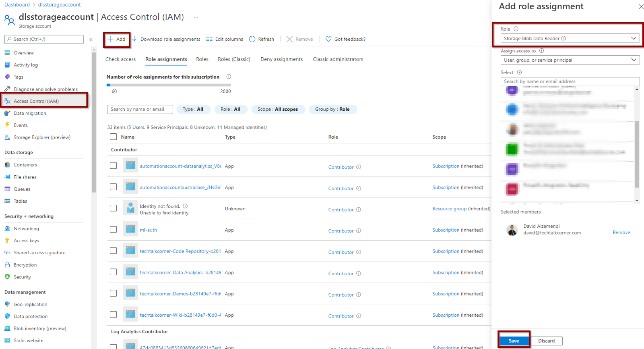Viewport: 644px width, 349px height.
Task: Collapse the sidebar with double chevron
Action: pos(91,39)
